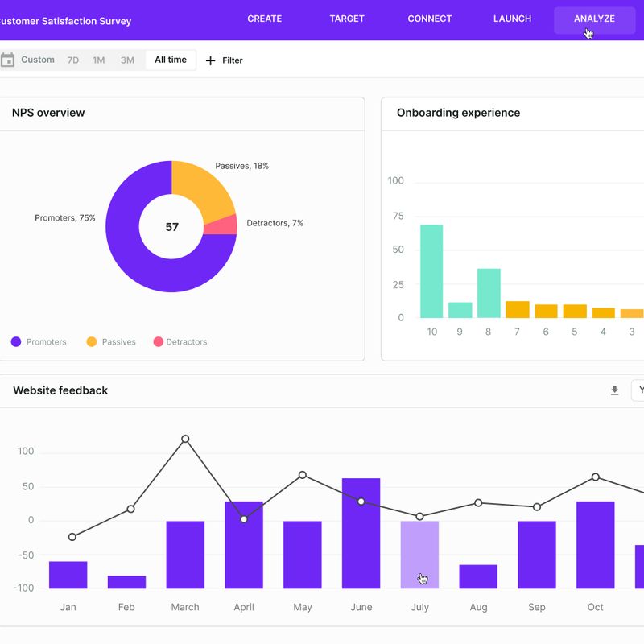Screen dimensions: 644x644
Task: Go to the LAUNCH section
Action: pos(512,18)
